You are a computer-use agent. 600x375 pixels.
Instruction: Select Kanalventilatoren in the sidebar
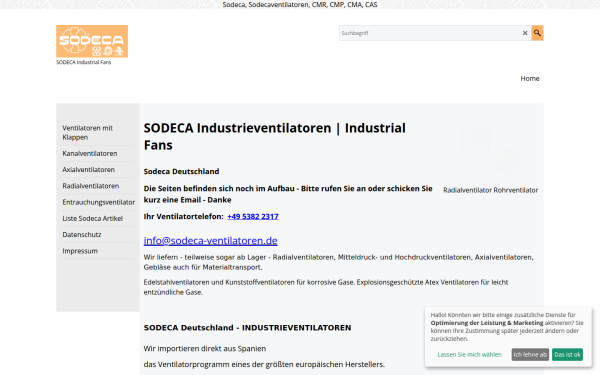[98, 153]
